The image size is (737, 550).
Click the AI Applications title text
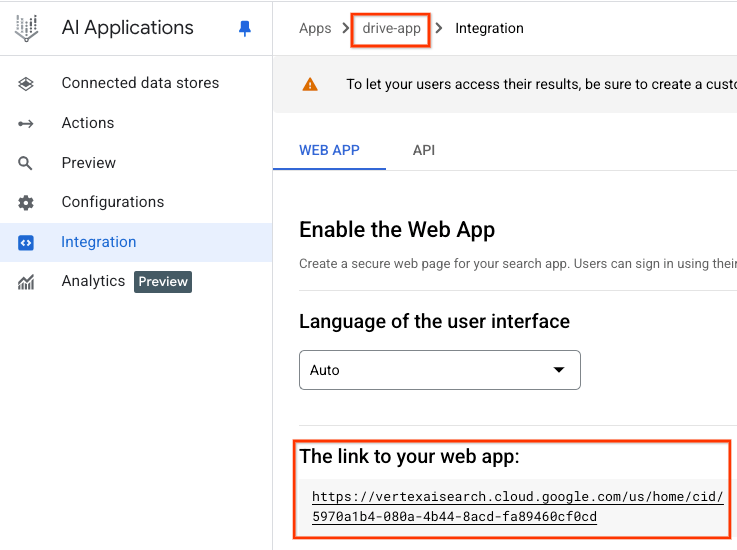[x=125, y=28]
